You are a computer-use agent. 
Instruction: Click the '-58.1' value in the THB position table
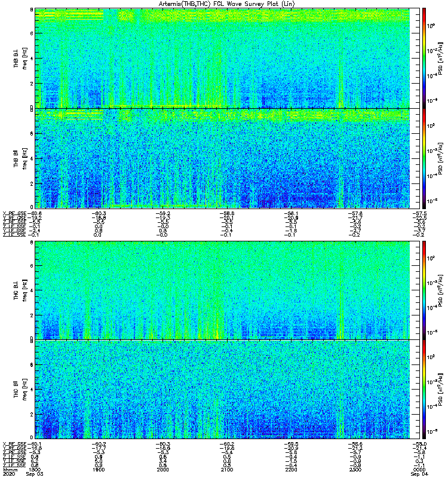(x=291, y=213)
